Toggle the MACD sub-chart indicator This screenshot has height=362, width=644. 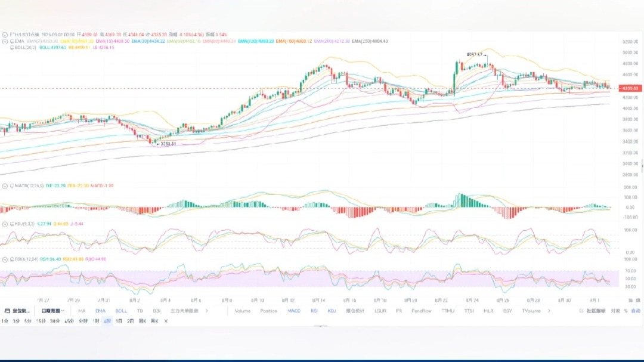tap(294, 311)
